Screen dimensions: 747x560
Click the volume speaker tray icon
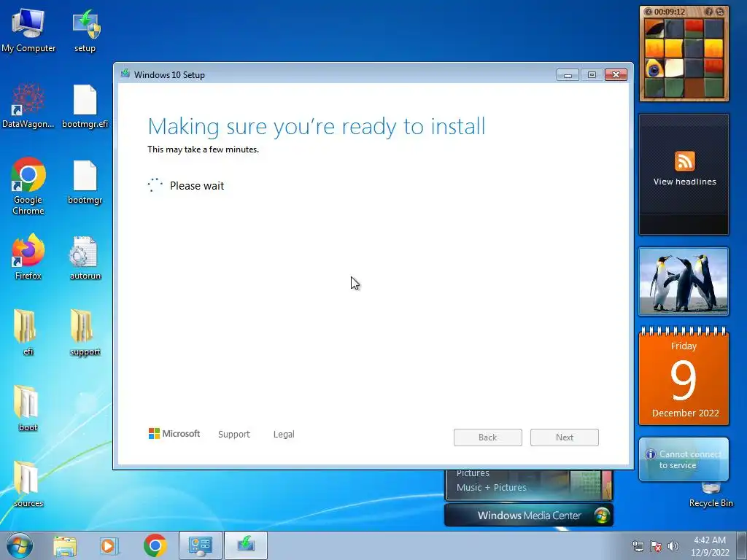coord(673,546)
